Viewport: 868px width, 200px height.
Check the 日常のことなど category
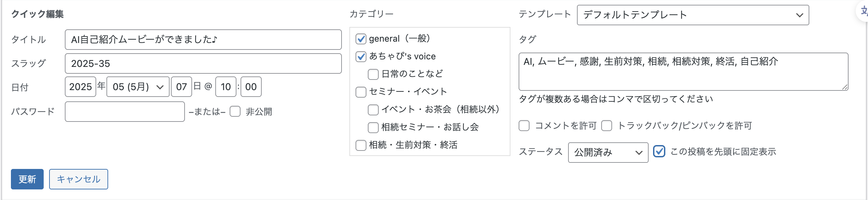tap(373, 74)
